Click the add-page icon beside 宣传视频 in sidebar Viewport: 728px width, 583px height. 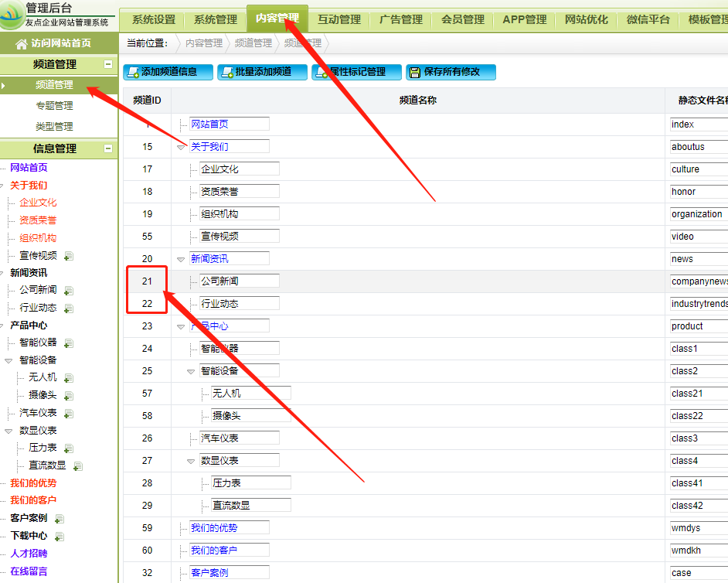pyautogui.click(x=69, y=256)
